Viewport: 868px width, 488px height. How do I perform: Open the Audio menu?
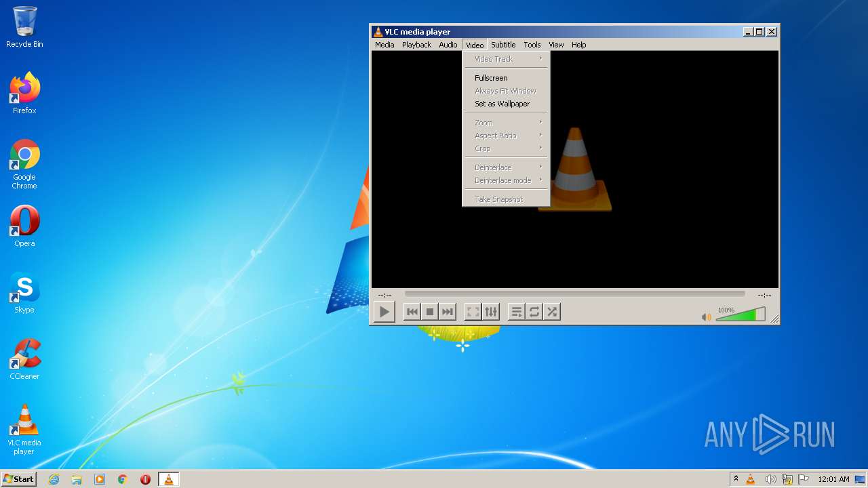pyautogui.click(x=448, y=45)
